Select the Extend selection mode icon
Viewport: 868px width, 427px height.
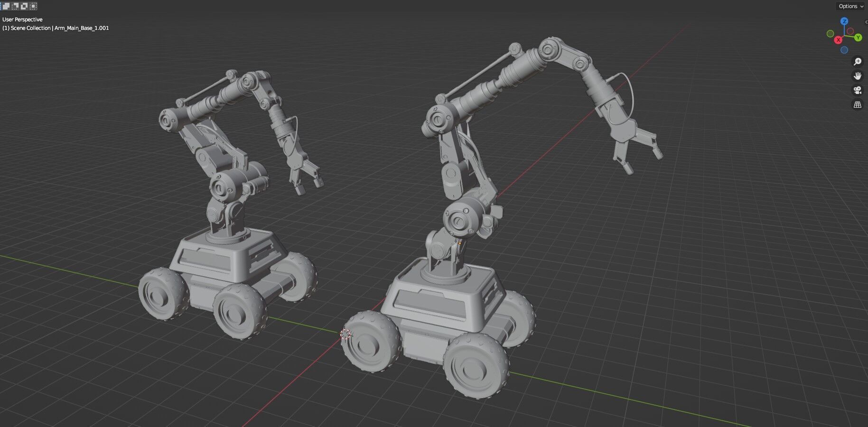tap(6, 6)
